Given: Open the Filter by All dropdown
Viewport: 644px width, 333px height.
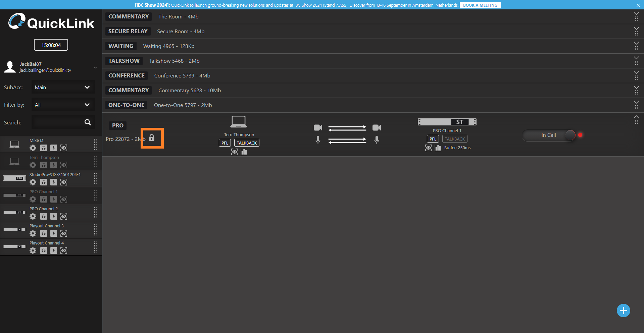Looking at the screenshot, I should click(63, 105).
